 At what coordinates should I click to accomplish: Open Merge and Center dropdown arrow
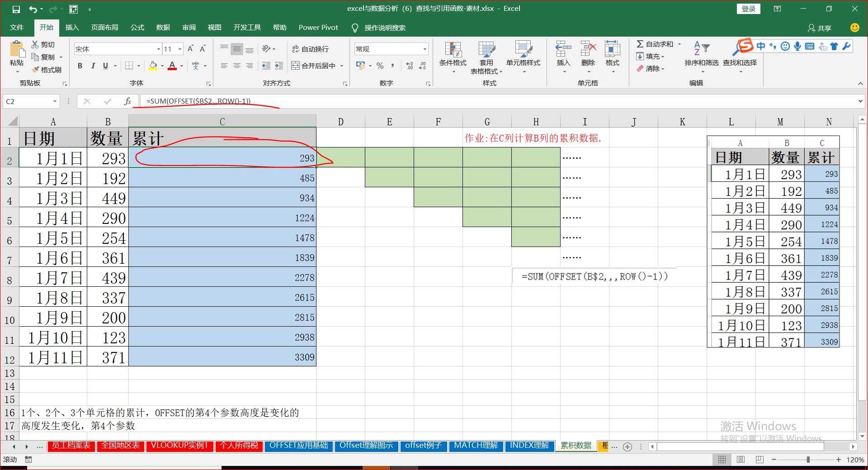pyautogui.click(x=342, y=66)
